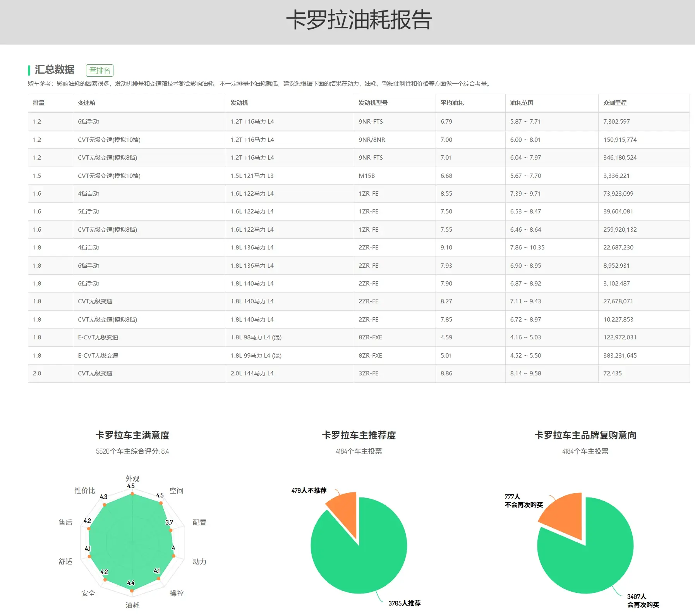Click the 2.0L 144马力 L4 engine cell
The width and height of the screenshot is (695, 616).
click(x=252, y=373)
